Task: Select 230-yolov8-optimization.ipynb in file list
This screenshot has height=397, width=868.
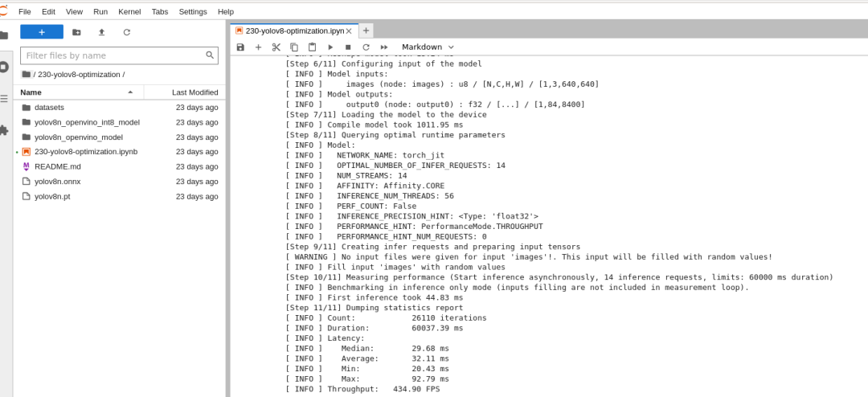Action: [x=119, y=152]
